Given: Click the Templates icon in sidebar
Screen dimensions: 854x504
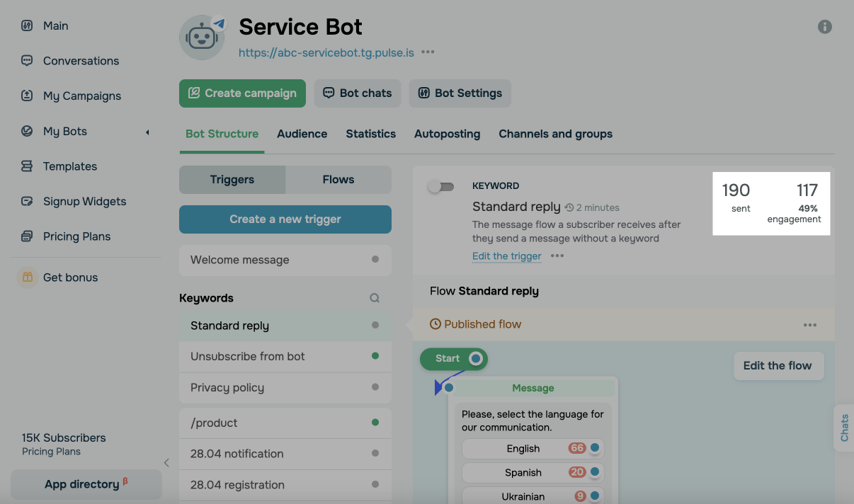Looking at the screenshot, I should click(27, 166).
